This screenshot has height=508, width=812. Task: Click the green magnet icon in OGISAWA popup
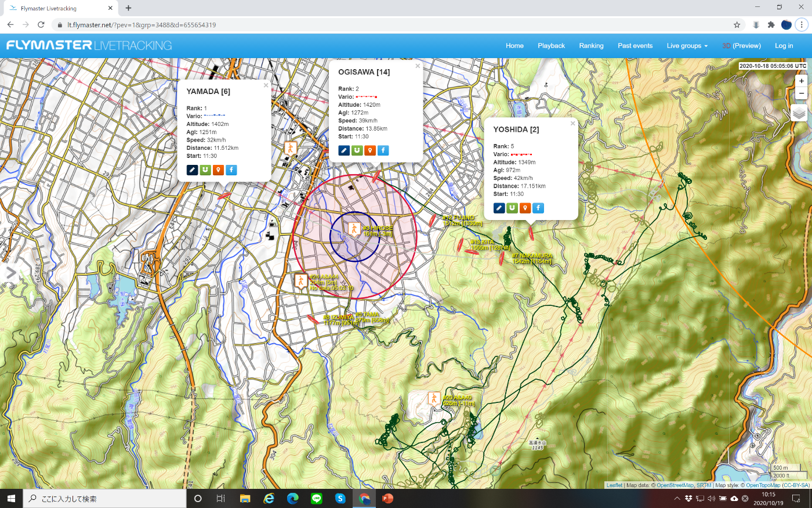pos(357,150)
